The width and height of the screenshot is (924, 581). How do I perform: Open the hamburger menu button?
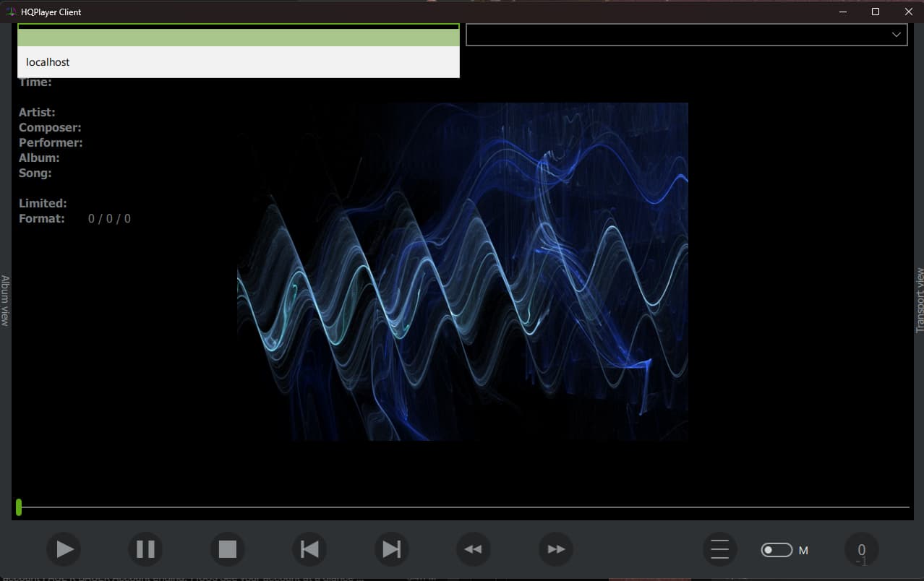[x=719, y=550]
